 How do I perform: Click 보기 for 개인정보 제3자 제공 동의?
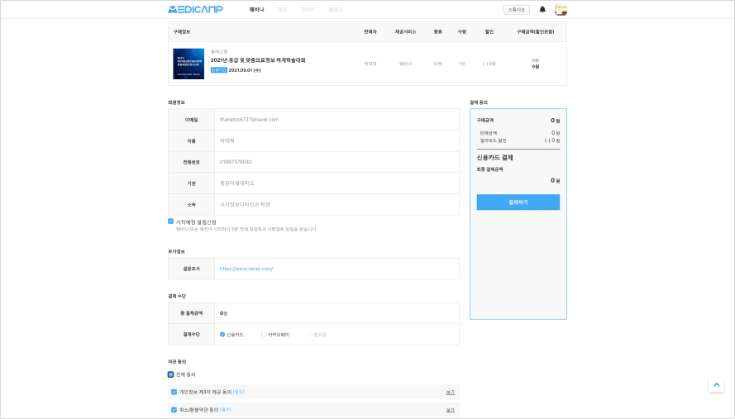click(450, 392)
